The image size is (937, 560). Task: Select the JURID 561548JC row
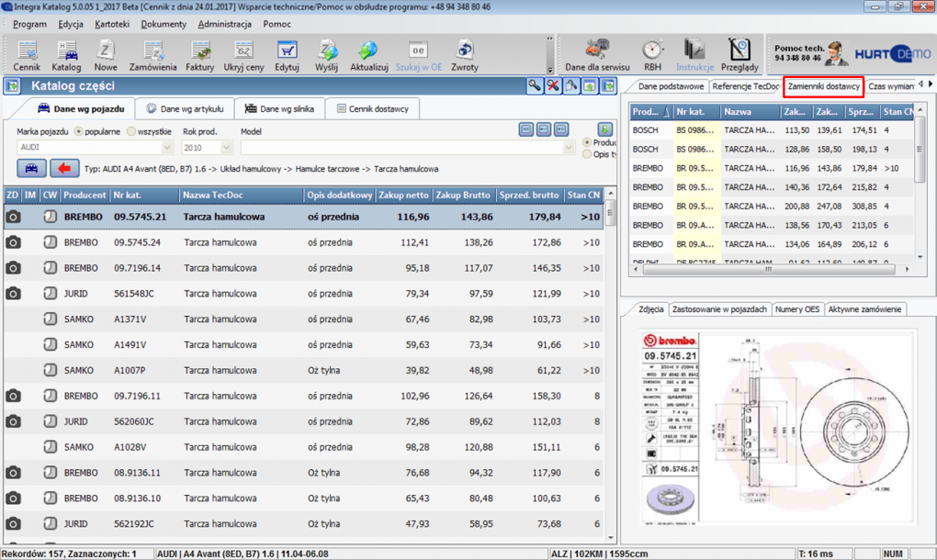click(303, 294)
